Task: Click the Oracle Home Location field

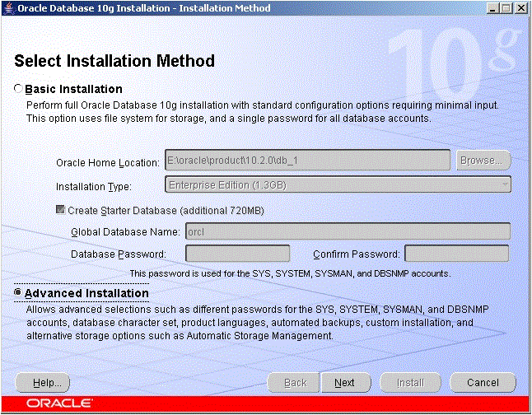Action: 307,160
